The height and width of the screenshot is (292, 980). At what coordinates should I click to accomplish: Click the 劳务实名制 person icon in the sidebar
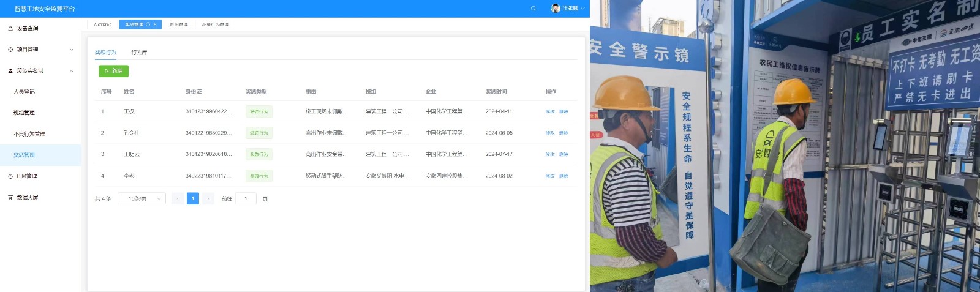(x=10, y=70)
